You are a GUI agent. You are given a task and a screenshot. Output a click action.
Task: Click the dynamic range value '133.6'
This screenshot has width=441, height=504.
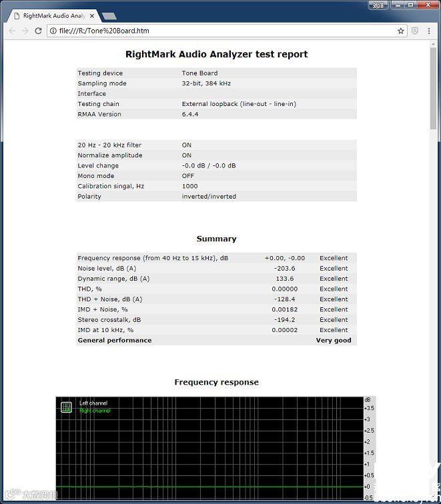click(285, 279)
